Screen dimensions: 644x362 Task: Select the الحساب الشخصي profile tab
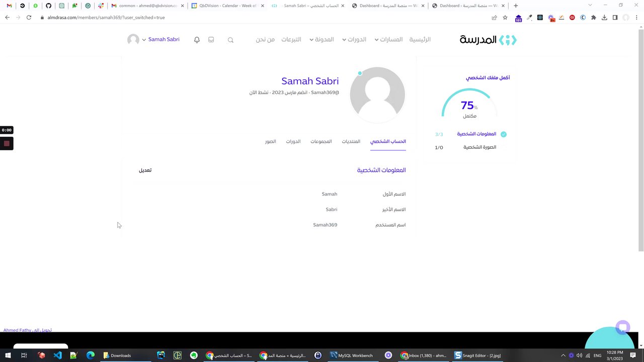388,142
